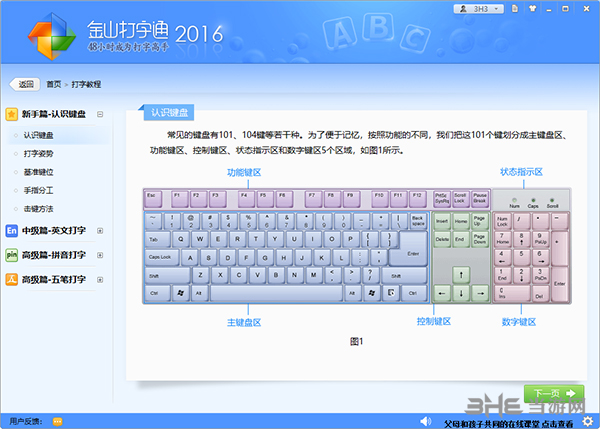Go to 首页 breadcrumb link
The height and width of the screenshot is (429, 600).
pyautogui.click(x=54, y=84)
